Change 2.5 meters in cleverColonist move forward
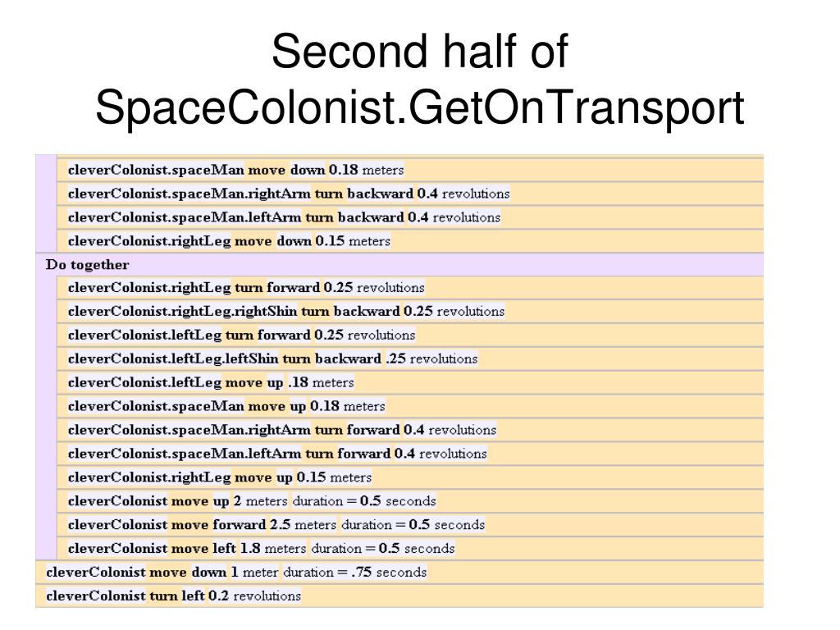Viewport: 840px width, 630px height. [304, 524]
